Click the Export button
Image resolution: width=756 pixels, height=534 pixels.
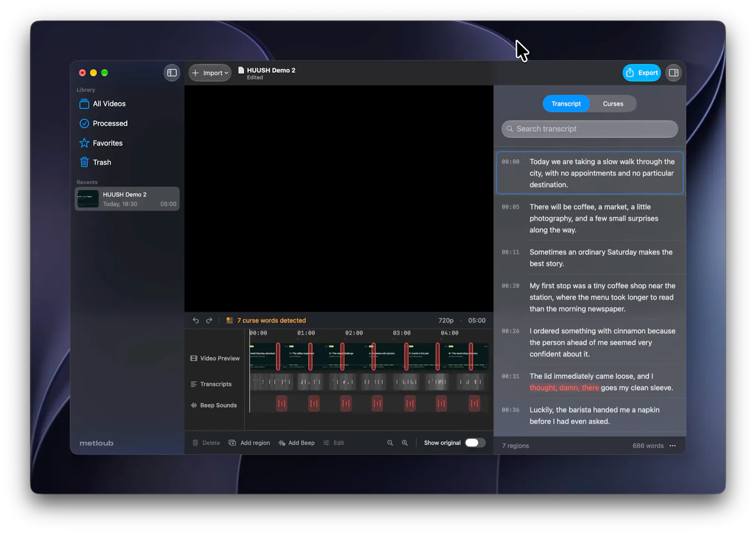click(x=641, y=73)
